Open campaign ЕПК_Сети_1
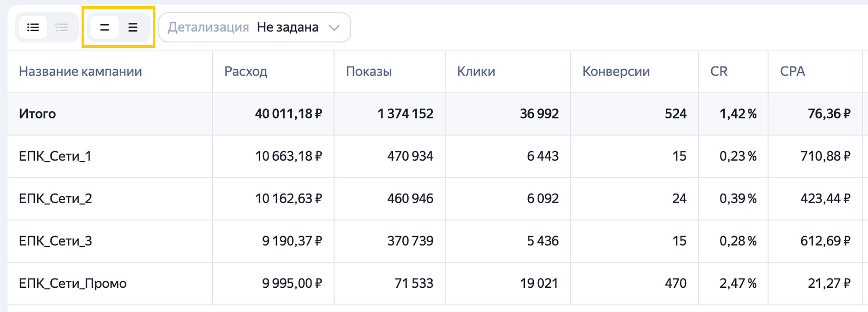 55,156
